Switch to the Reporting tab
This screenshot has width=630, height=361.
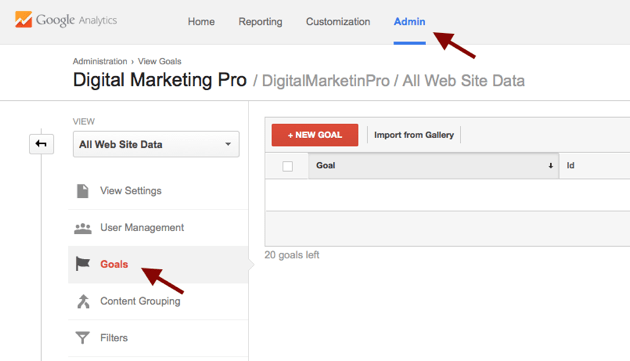pos(260,22)
